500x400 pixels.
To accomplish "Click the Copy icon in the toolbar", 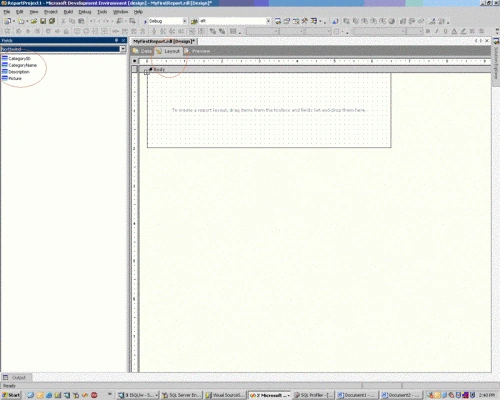I will (x=72, y=21).
